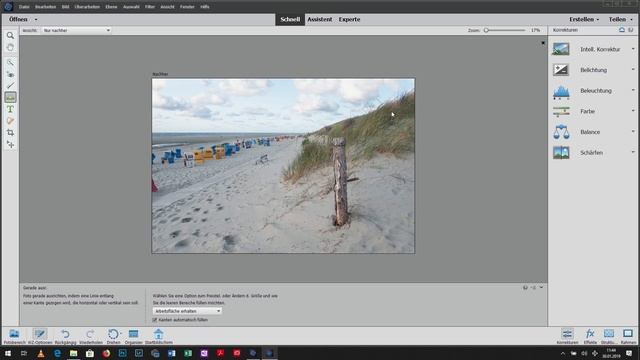This screenshot has width=640, height=360.
Task: Select the Text tool
Action: (x=10, y=109)
